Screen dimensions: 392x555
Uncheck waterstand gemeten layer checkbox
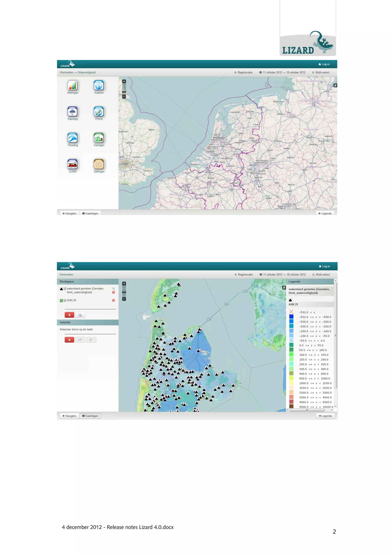(x=65, y=289)
